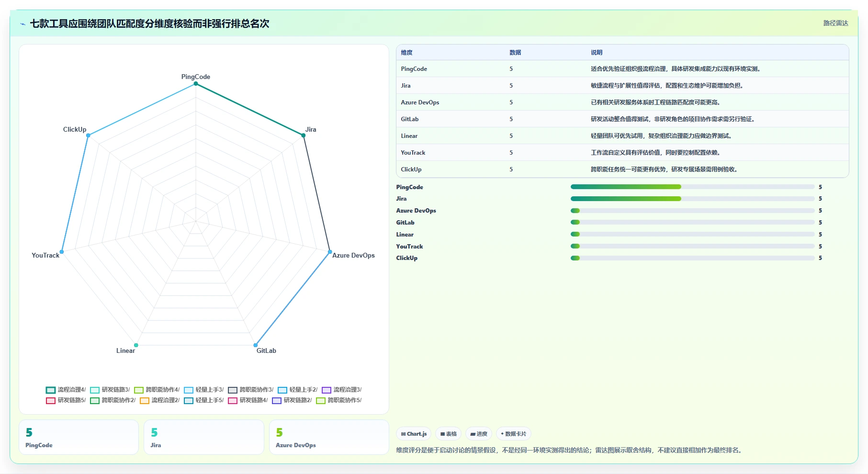Click the Jira data point on radar chart

[x=304, y=135]
